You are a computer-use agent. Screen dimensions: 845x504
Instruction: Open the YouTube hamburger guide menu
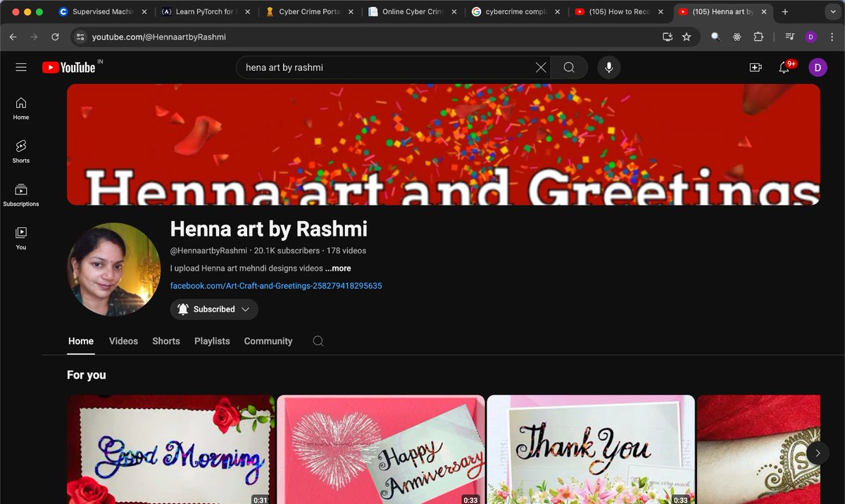21,67
